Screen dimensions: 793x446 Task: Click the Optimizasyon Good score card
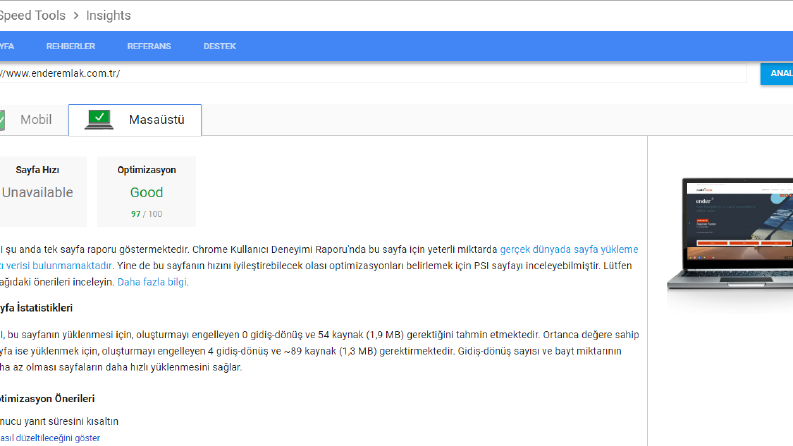pos(147,192)
